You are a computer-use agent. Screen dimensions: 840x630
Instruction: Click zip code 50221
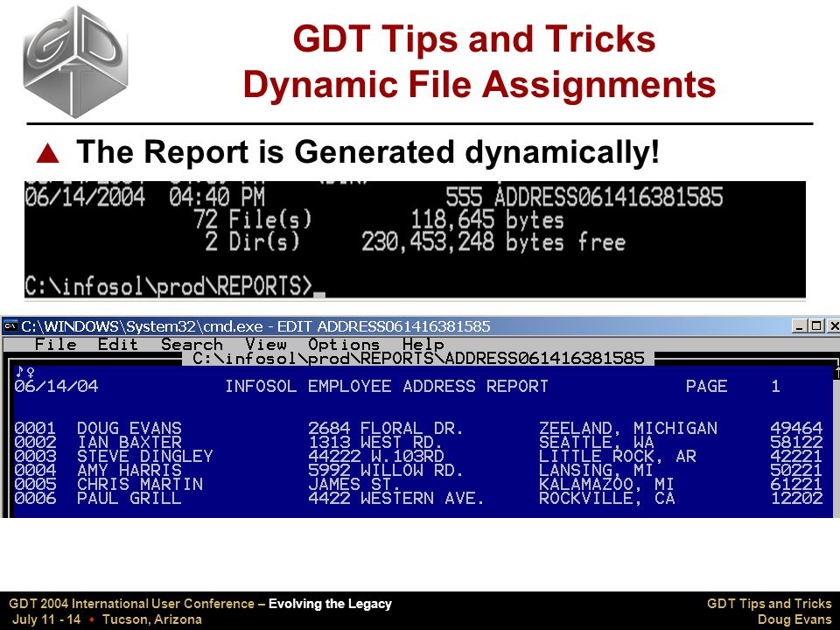click(x=796, y=470)
